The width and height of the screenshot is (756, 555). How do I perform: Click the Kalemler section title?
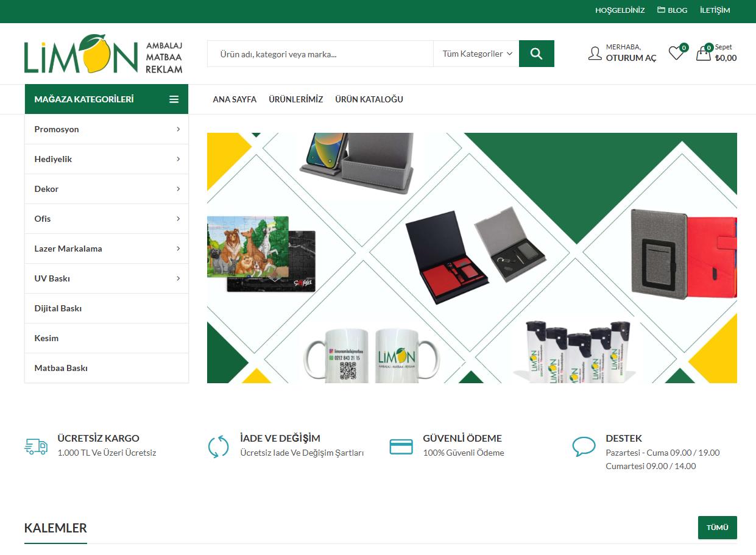55,528
